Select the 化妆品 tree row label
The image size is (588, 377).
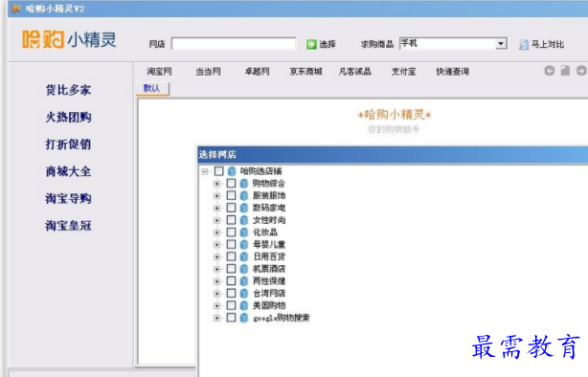click(x=265, y=233)
